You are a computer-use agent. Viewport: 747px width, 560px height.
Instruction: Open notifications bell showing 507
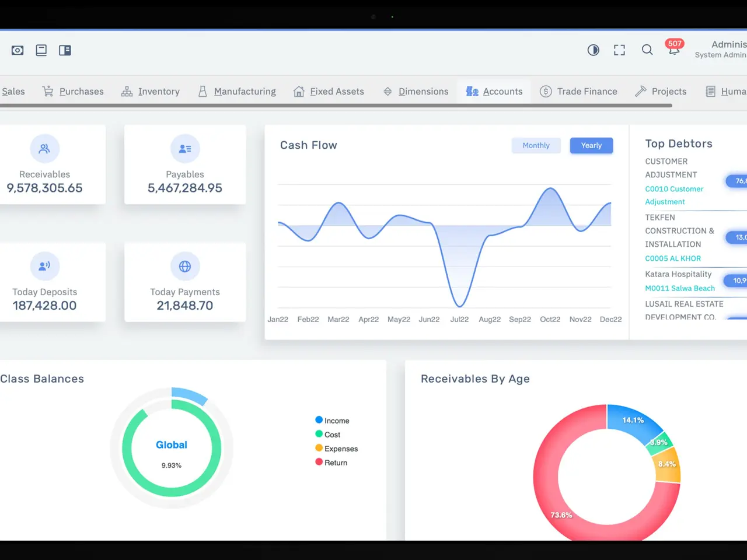coord(673,50)
